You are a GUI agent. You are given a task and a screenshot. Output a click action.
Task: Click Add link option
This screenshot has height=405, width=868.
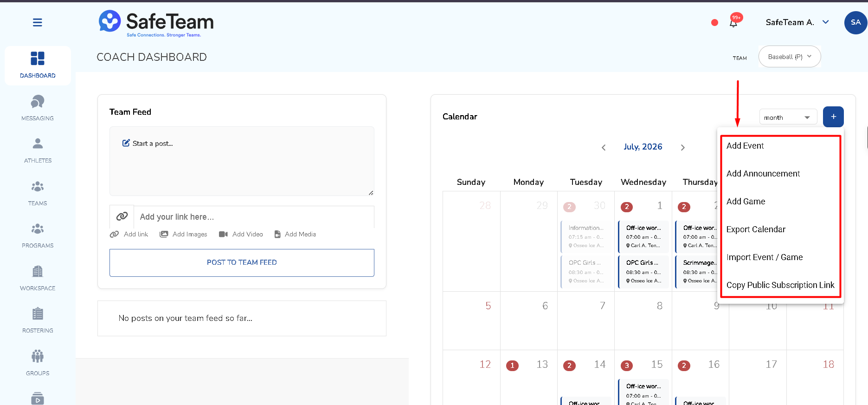129,234
